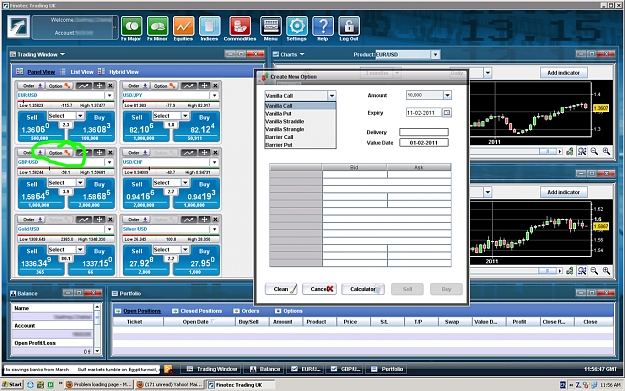Click Clean in Create New Option
This screenshot has width=625, height=391.
[x=281, y=289]
